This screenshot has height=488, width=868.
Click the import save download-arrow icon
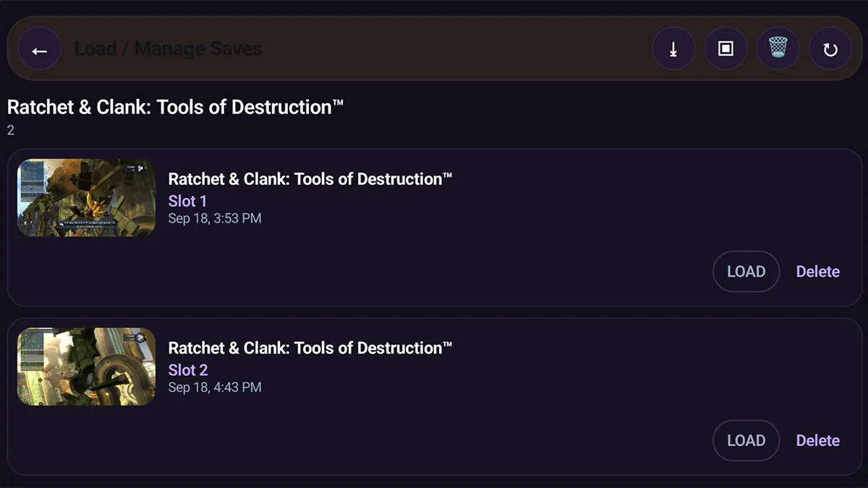[x=673, y=49]
